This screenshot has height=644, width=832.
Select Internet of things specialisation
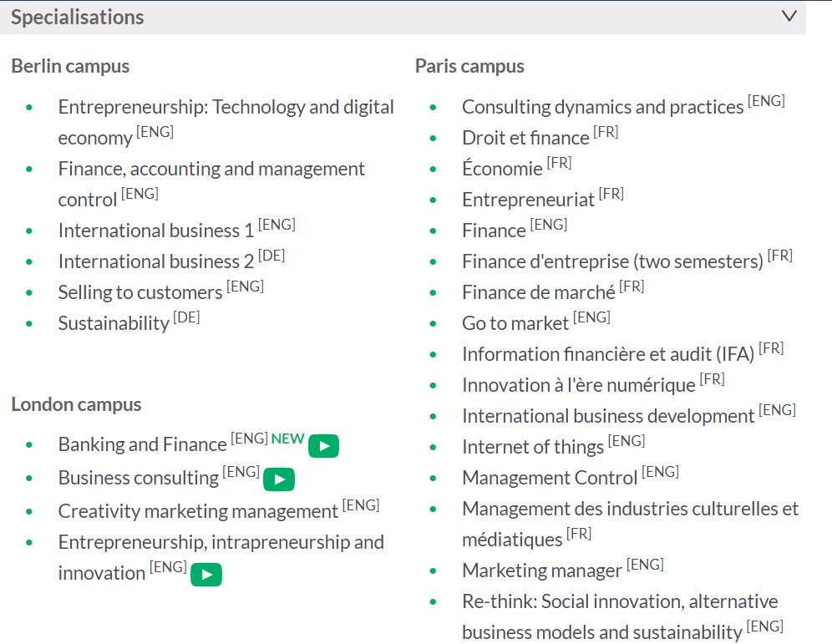(533, 447)
